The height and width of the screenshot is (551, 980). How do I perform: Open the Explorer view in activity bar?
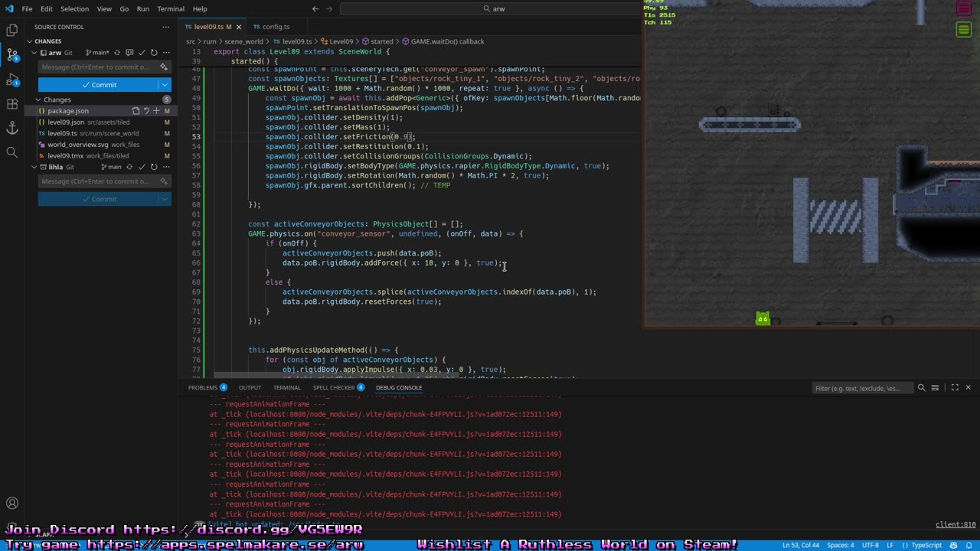click(12, 30)
